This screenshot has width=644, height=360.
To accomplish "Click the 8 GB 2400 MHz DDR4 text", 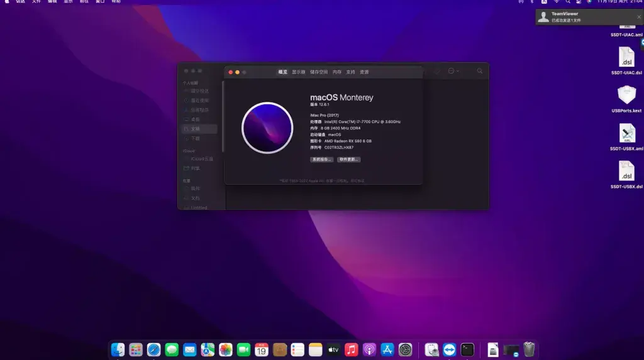I will pyautogui.click(x=340, y=128).
